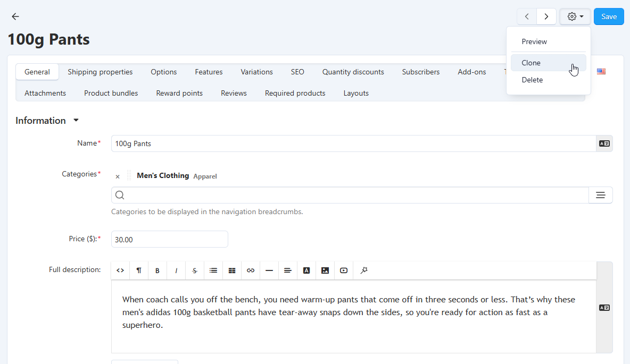
Task: Click the Name input field
Action: pyautogui.click(x=353, y=143)
